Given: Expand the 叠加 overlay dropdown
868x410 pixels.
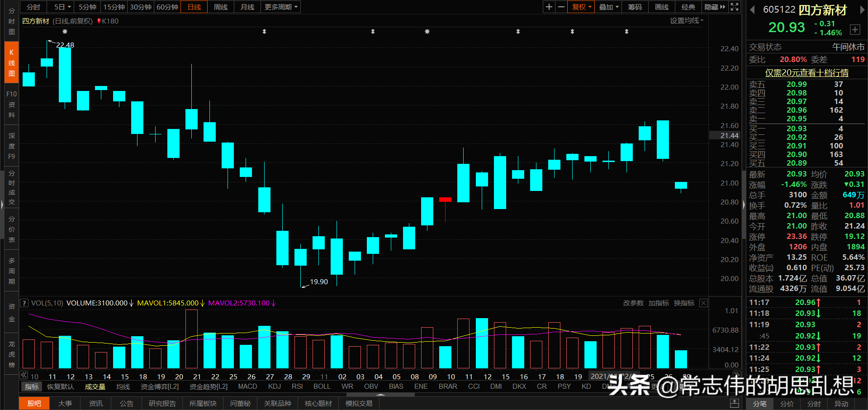Looking at the screenshot, I should click(x=608, y=7).
